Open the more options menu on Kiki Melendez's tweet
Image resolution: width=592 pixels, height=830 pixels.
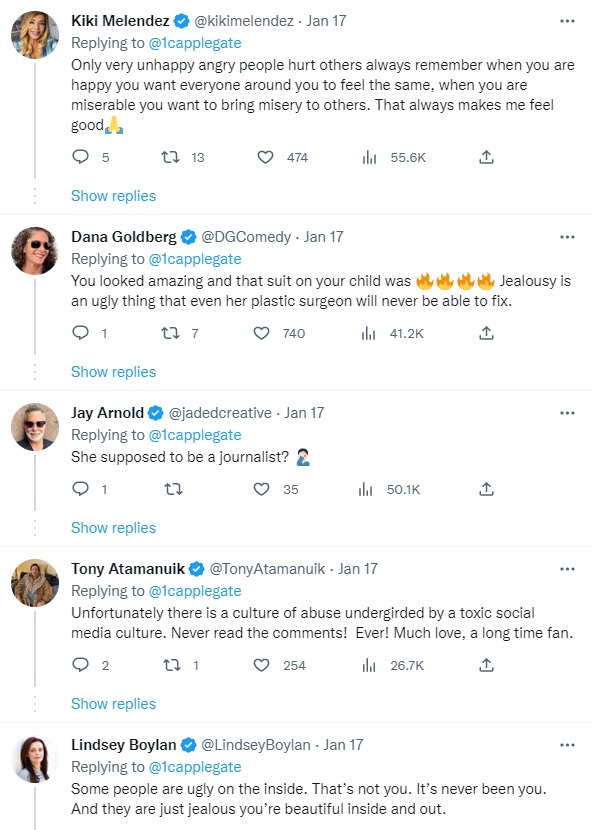tap(568, 20)
